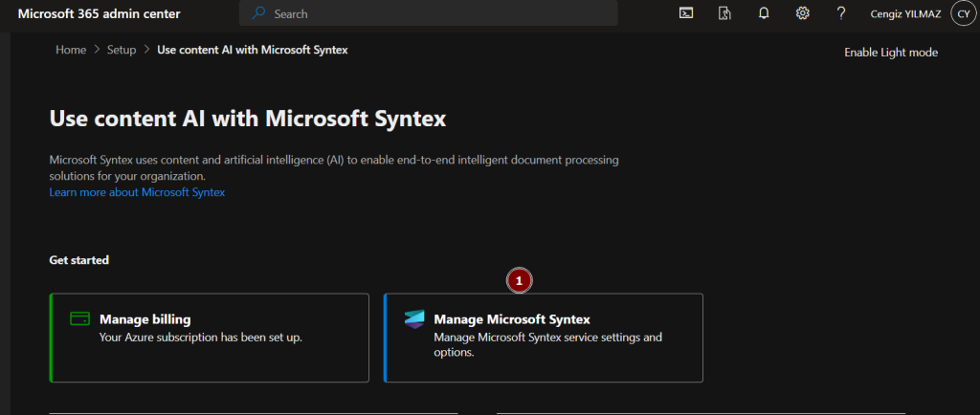Open the CY account avatar
The image size is (980, 415).
pyautogui.click(x=963, y=13)
